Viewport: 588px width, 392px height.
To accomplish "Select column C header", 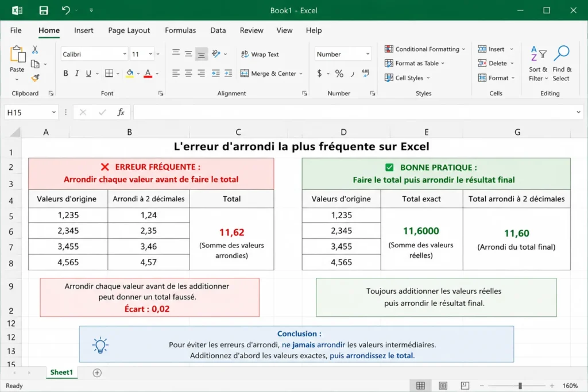I will 238,132.
